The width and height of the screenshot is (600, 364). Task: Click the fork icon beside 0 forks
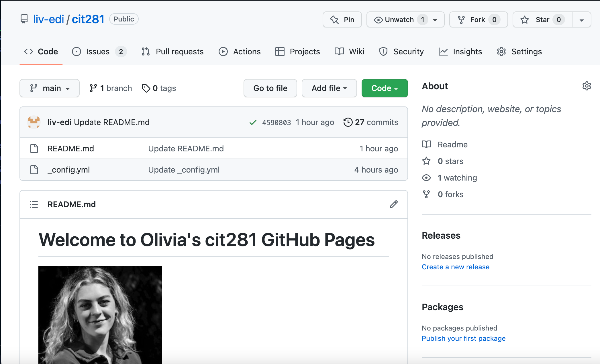point(426,194)
